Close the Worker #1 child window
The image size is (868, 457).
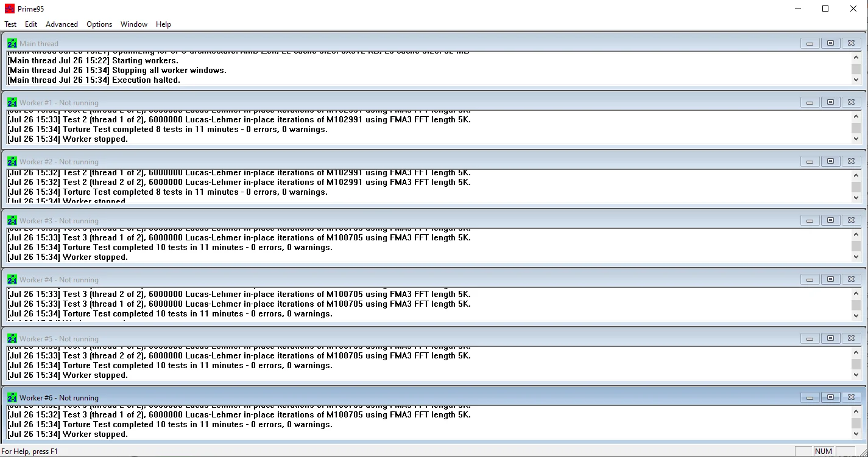[851, 102]
